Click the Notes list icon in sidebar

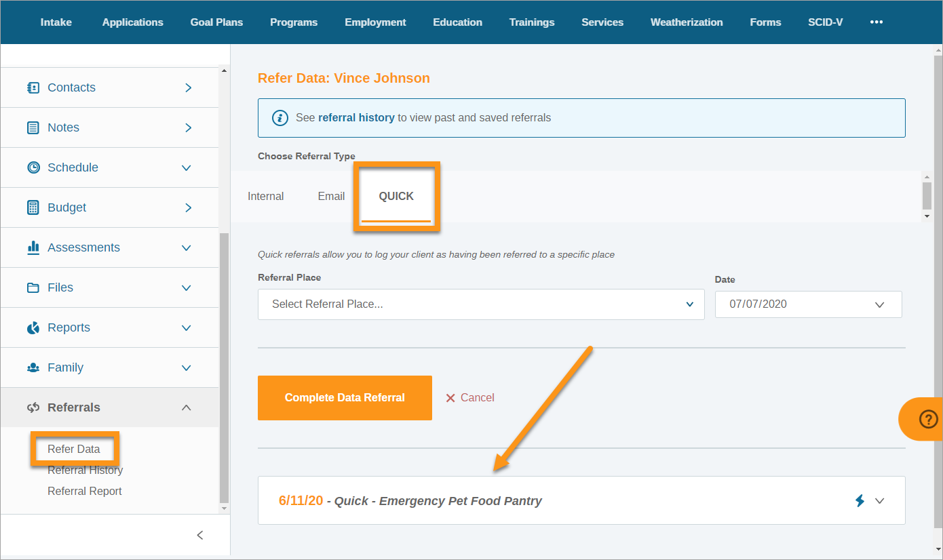point(33,127)
